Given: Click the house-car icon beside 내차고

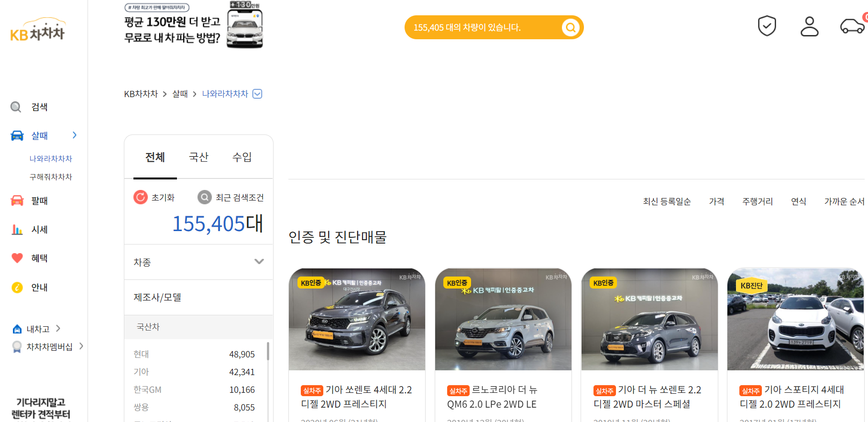Looking at the screenshot, I should (x=17, y=329).
